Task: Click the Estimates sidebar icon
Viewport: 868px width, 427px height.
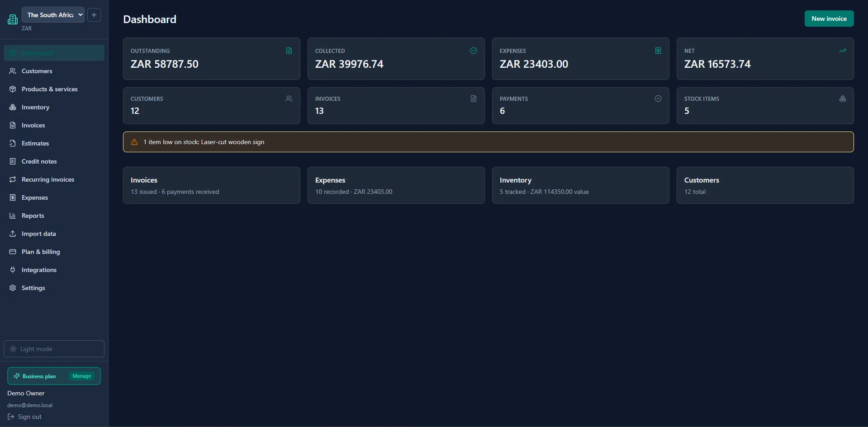Action: coord(13,143)
